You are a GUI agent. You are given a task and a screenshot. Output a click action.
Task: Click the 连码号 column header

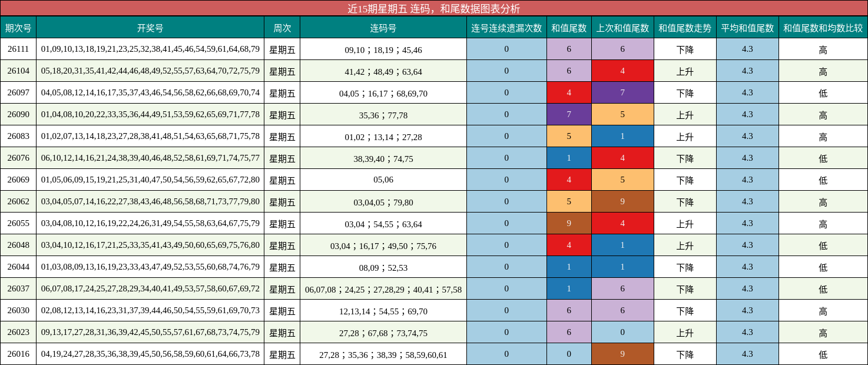coord(383,28)
